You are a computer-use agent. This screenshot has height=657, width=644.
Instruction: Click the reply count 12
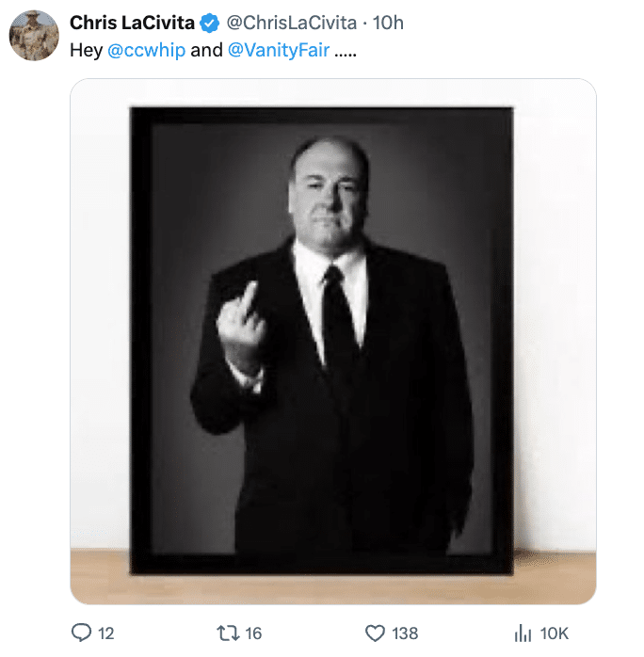(x=105, y=633)
